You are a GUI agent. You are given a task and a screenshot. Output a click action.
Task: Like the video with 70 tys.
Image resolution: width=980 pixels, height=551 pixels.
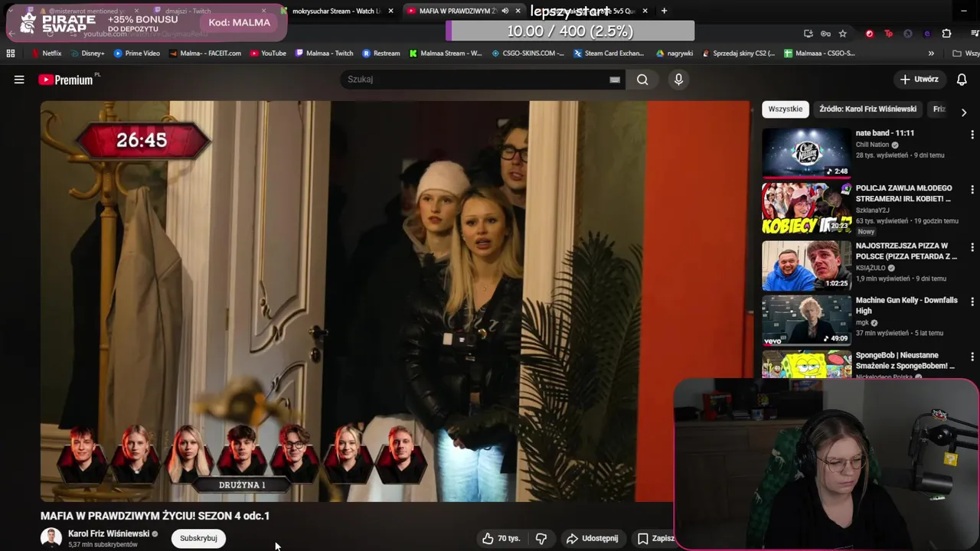[x=501, y=539]
